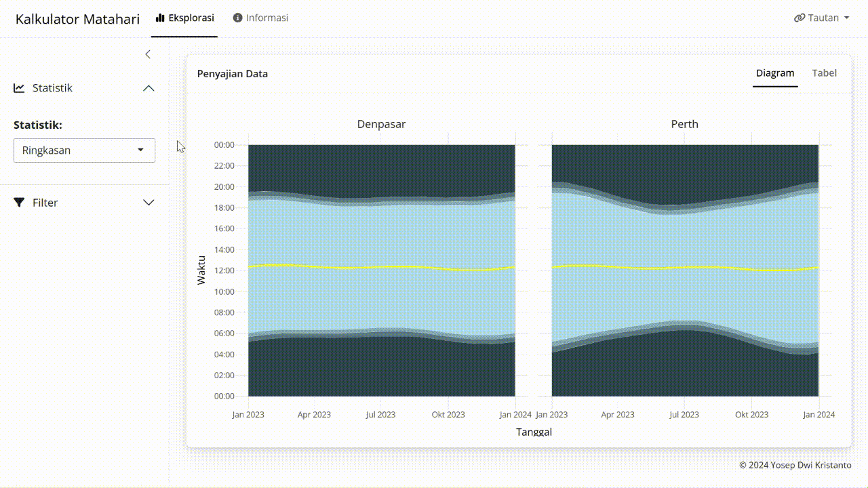
Task: Expand the Filter section using its chevron
Action: point(149,203)
